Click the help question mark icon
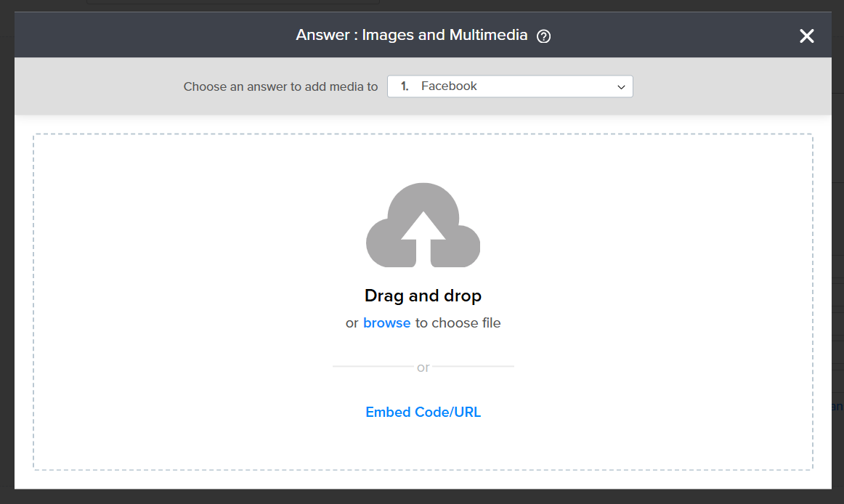Image resolution: width=844 pixels, height=504 pixels. tap(543, 36)
